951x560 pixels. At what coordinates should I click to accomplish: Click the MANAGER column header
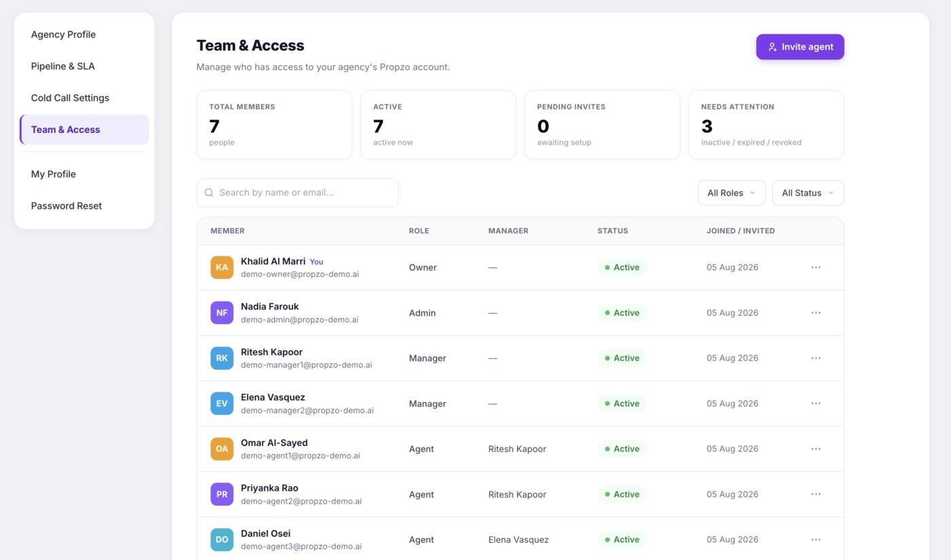[508, 231]
